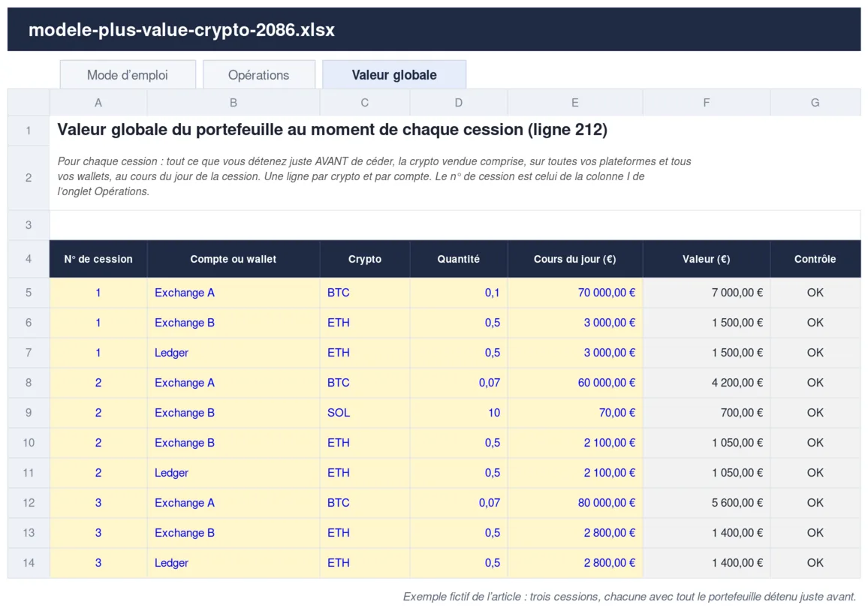Image resolution: width=868 pixels, height=611 pixels.
Task: Click '1 050,00 €' value in row 10
Action: coord(707,443)
